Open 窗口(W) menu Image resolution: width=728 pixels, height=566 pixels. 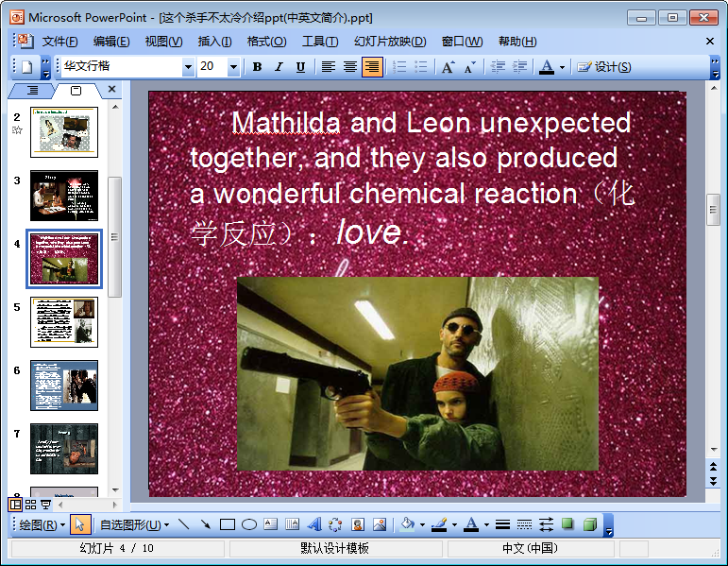(462, 42)
